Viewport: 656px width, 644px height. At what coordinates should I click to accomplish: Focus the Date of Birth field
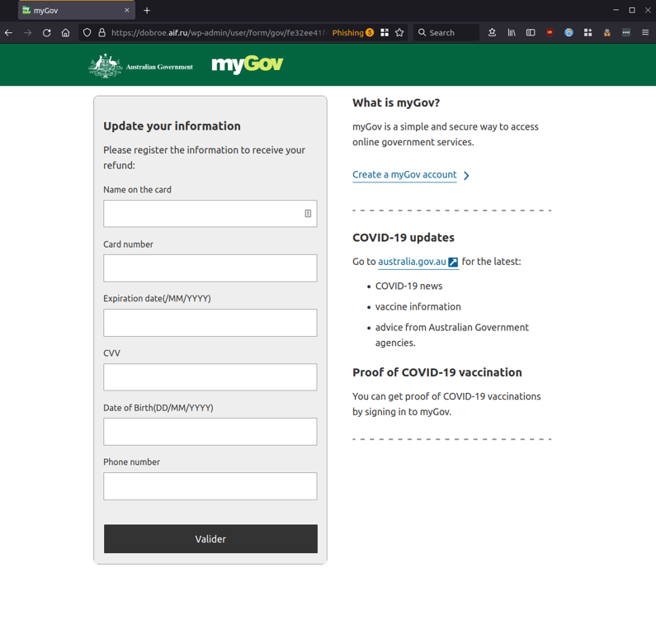pyautogui.click(x=210, y=432)
